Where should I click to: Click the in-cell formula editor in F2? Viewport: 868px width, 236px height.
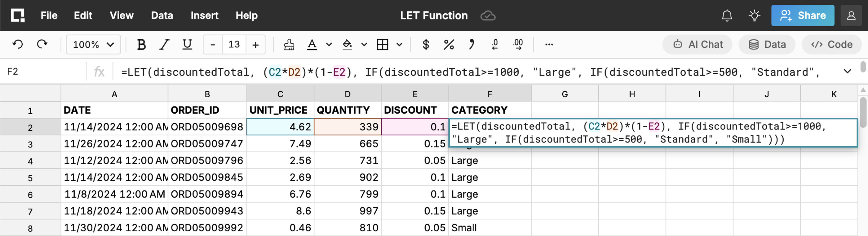point(653,133)
